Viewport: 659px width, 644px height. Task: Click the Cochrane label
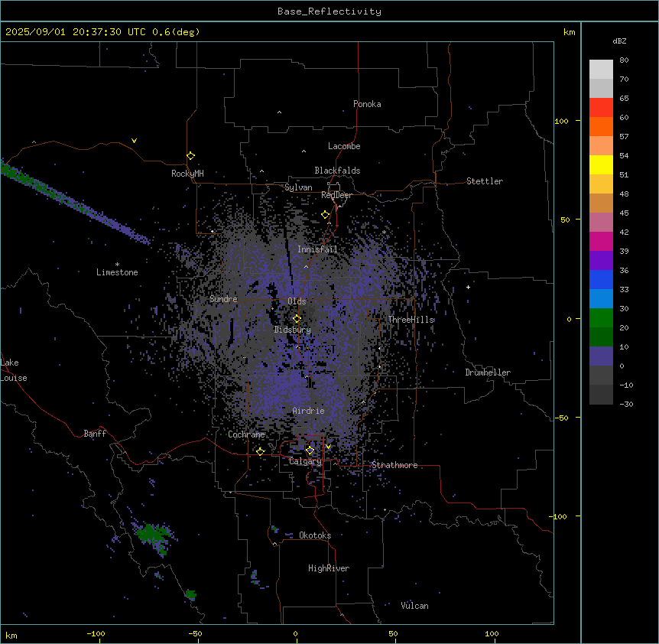click(x=246, y=434)
